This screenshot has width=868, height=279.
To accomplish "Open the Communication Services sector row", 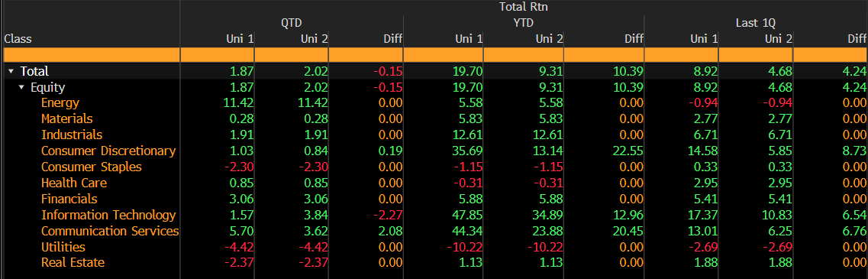I will pos(110,232).
